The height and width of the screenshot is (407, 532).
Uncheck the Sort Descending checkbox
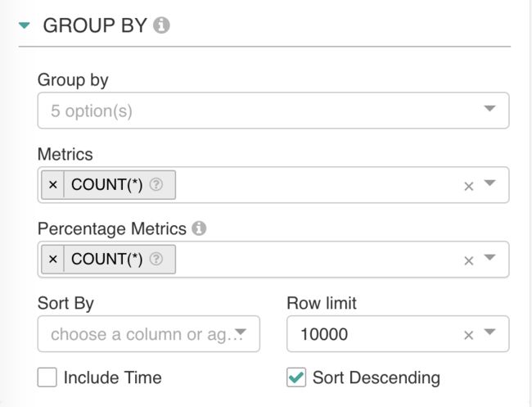[x=295, y=378]
